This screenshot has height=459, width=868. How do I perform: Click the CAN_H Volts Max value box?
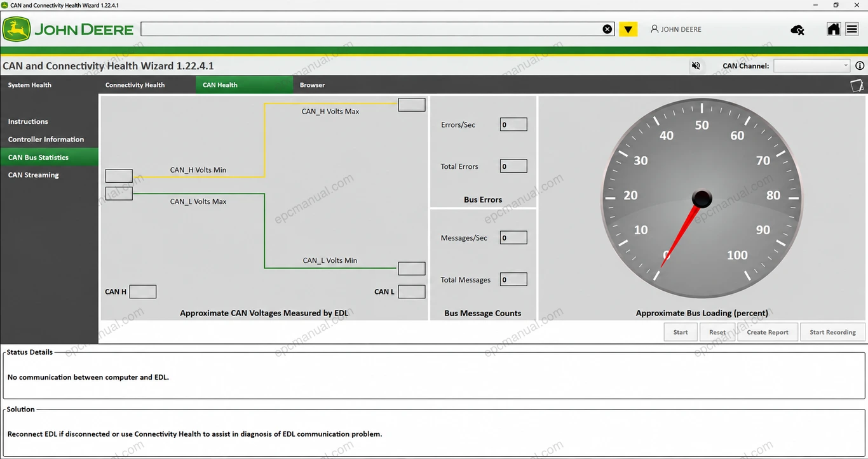click(x=412, y=105)
